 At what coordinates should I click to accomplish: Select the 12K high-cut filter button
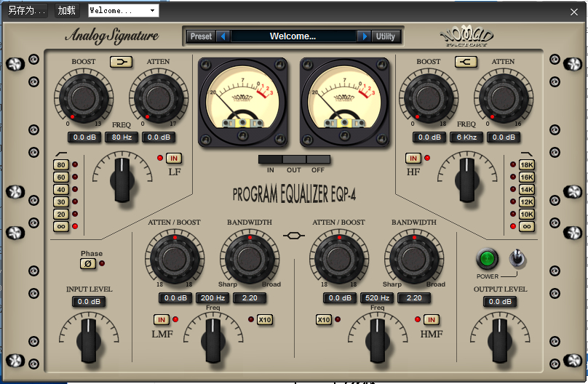[x=526, y=202]
